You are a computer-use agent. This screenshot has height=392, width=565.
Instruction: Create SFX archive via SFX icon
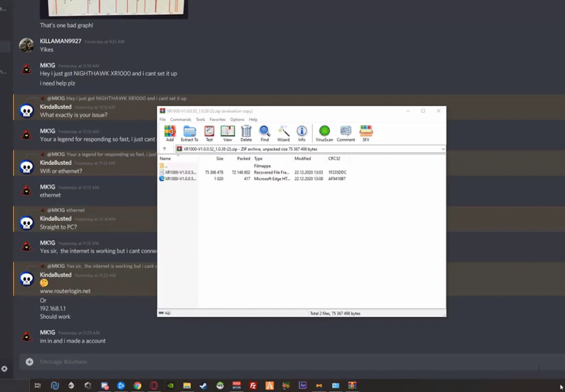(x=366, y=133)
